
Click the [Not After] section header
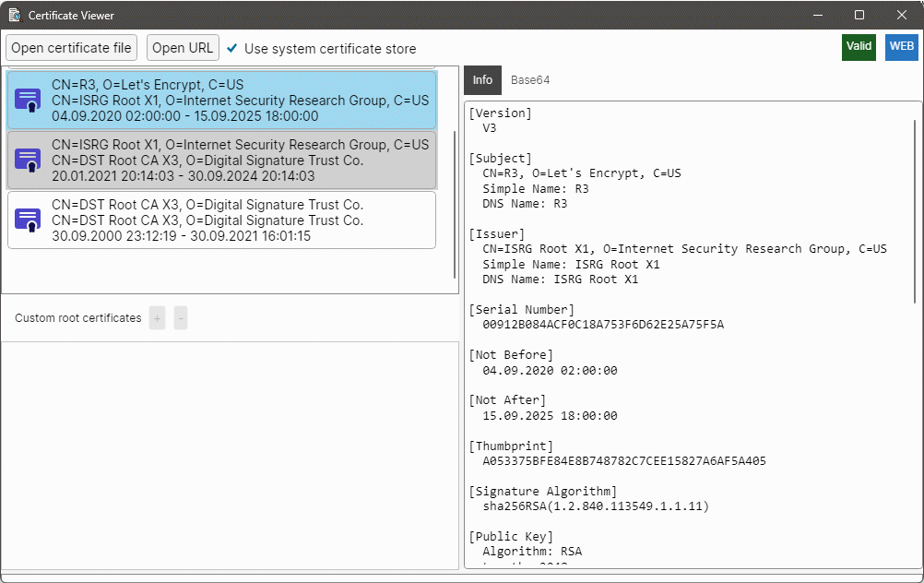pos(507,401)
